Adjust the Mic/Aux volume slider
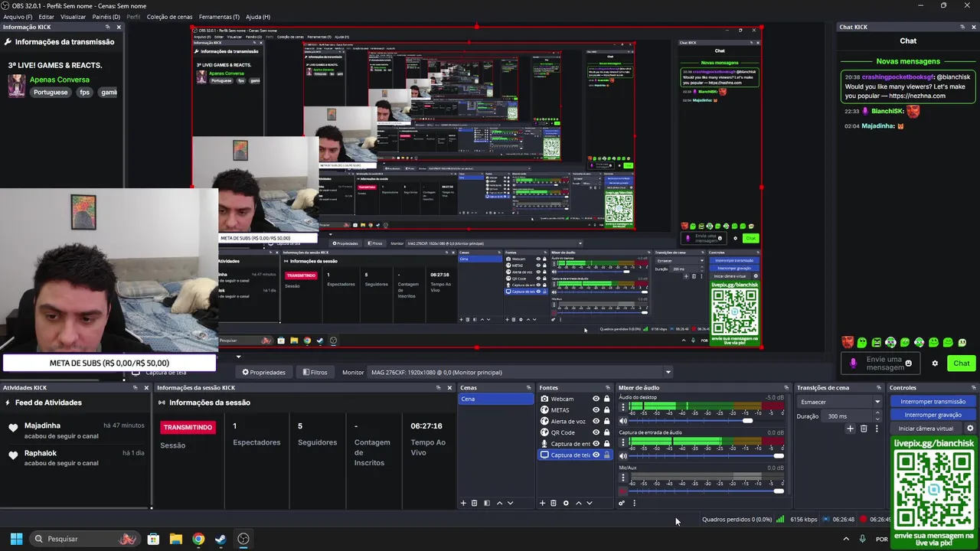 [779, 491]
